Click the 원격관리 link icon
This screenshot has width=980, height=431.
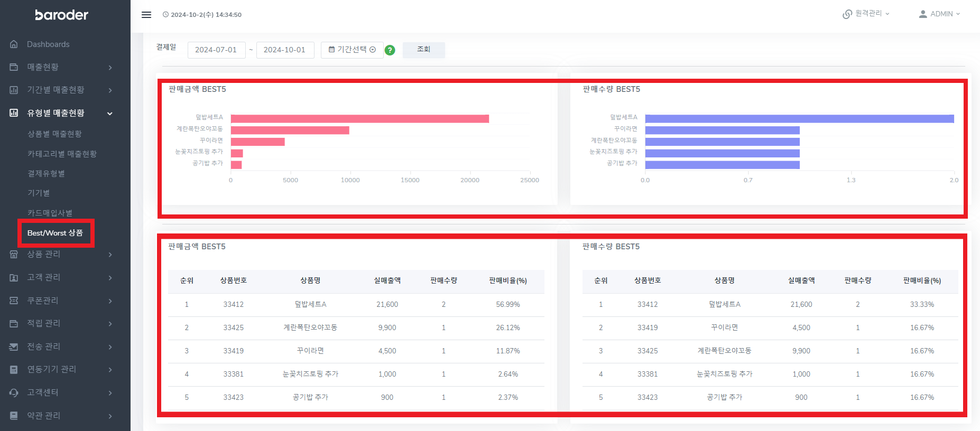pos(847,14)
